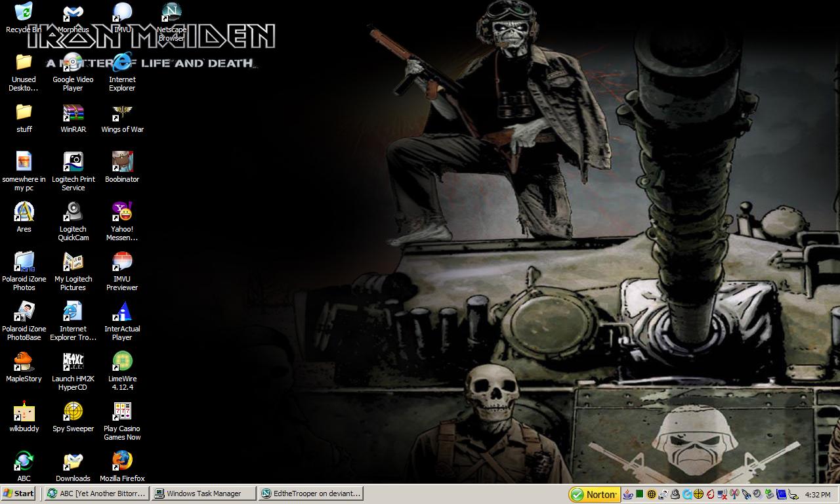The height and width of the screenshot is (504, 840).
Task: Click the 4:32 PM taskbar clock
Action: tap(818, 494)
